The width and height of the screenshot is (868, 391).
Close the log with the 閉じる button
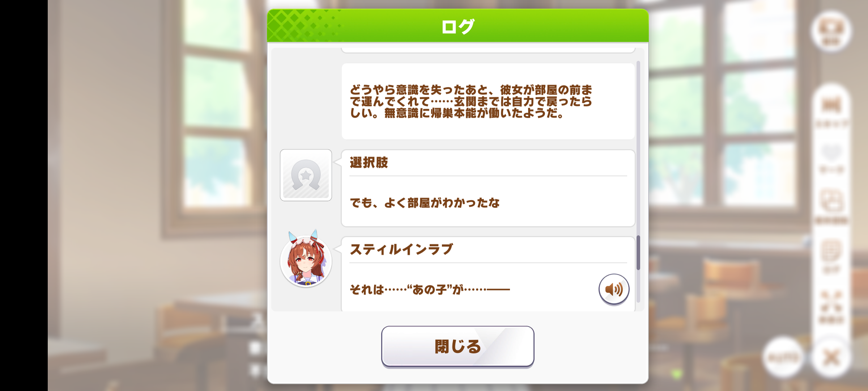point(458,346)
